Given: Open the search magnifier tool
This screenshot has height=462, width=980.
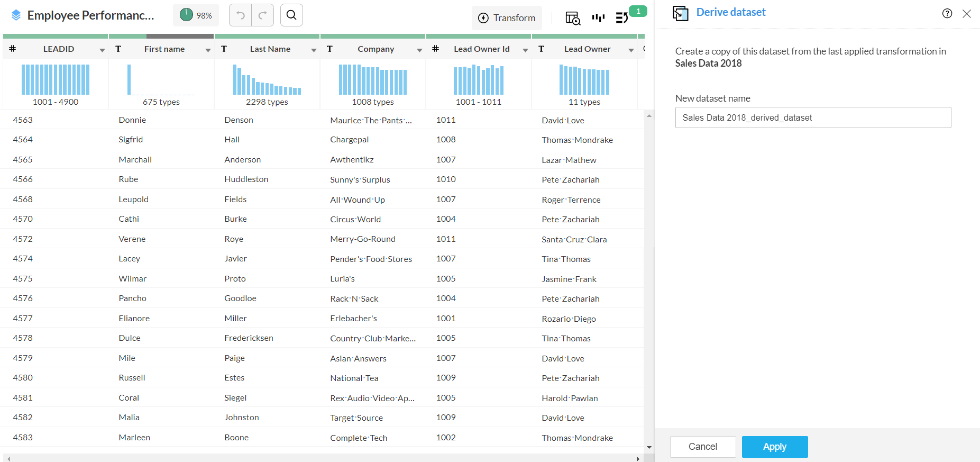Looking at the screenshot, I should pyautogui.click(x=291, y=15).
